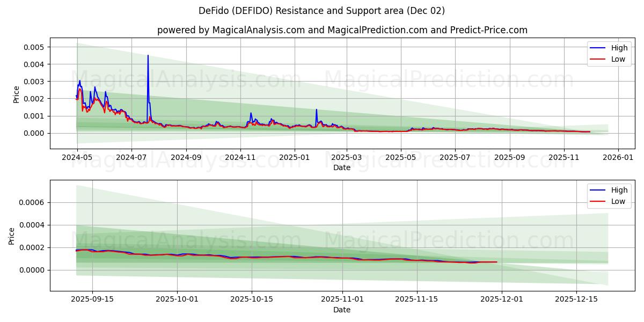Expand the top chart legend box

[x=609, y=53]
